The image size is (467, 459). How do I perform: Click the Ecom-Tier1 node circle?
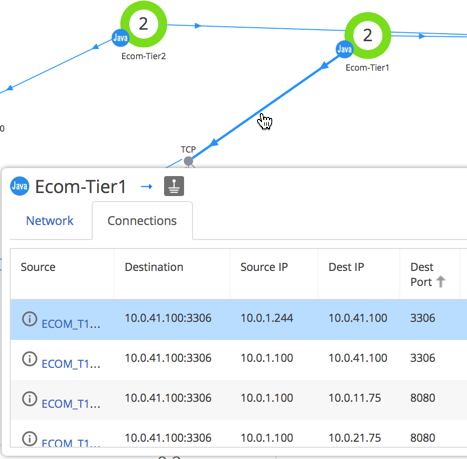tap(367, 35)
